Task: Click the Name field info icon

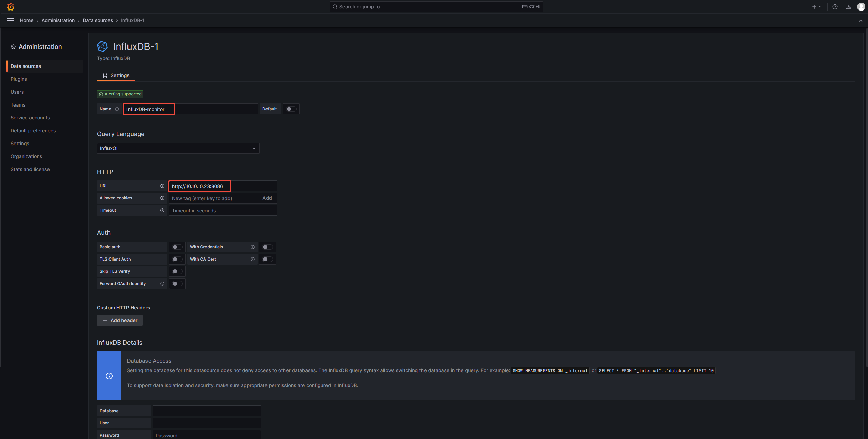Action: coord(117,109)
